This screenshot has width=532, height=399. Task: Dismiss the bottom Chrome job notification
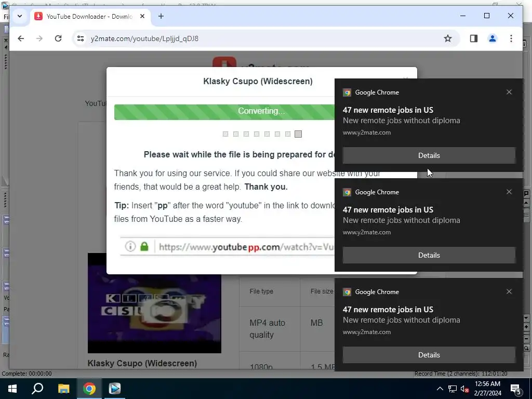tap(509, 292)
